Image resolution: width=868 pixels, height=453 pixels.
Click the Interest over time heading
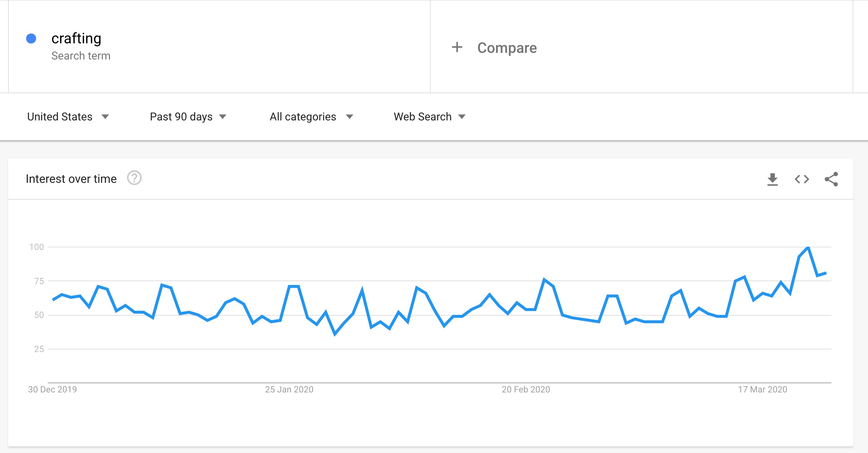[x=71, y=179]
